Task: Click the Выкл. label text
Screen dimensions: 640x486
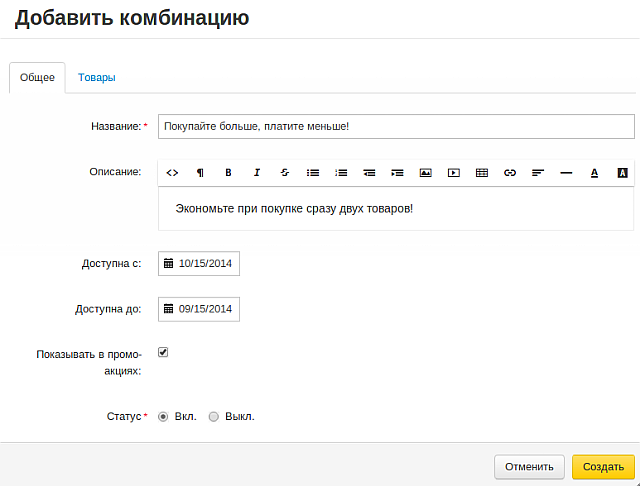Action: click(x=240, y=417)
